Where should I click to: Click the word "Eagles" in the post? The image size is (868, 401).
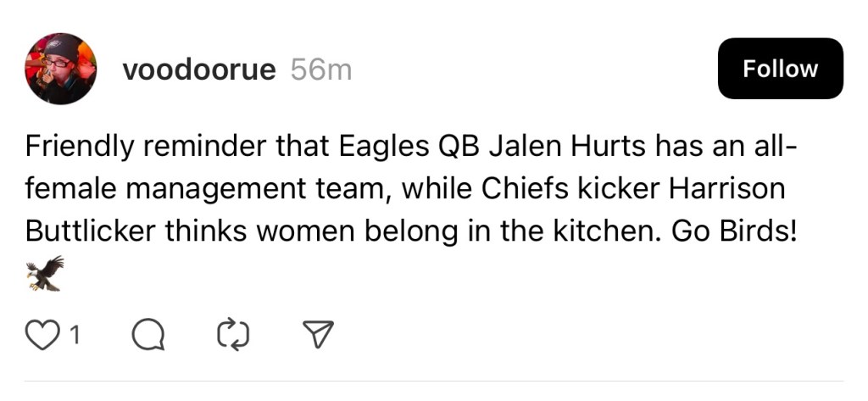point(381,148)
